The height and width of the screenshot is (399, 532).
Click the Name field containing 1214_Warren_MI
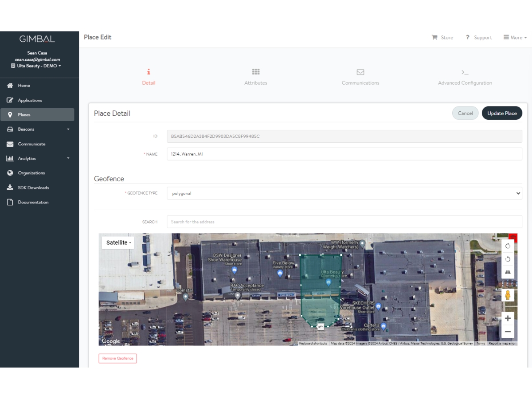pyautogui.click(x=344, y=154)
